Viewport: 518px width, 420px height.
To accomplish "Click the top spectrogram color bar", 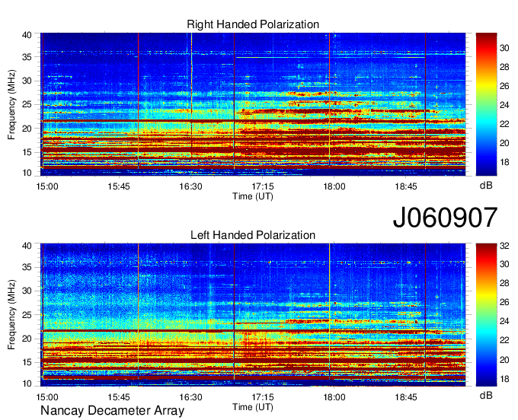I will [x=486, y=104].
